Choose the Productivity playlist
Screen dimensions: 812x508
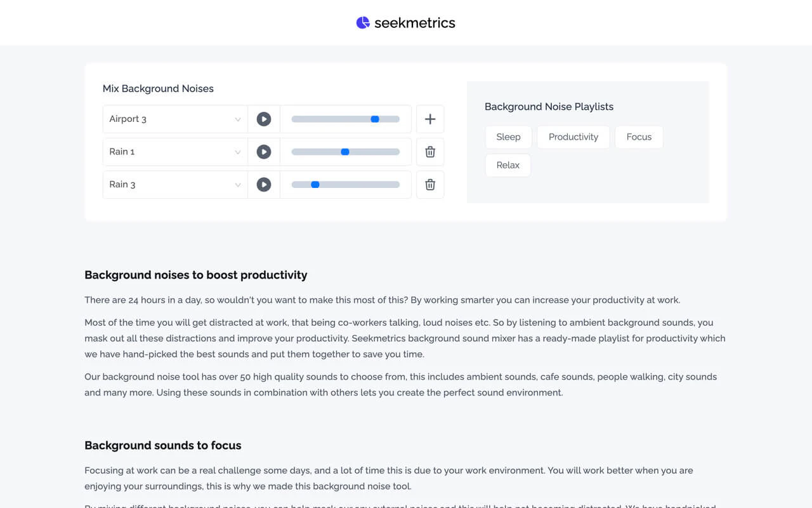pyautogui.click(x=573, y=137)
